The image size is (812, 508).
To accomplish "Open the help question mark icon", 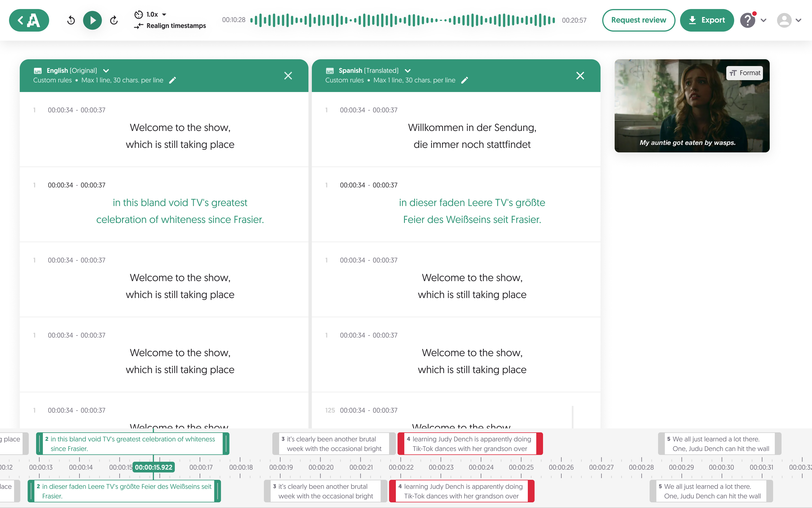I will coord(748,20).
